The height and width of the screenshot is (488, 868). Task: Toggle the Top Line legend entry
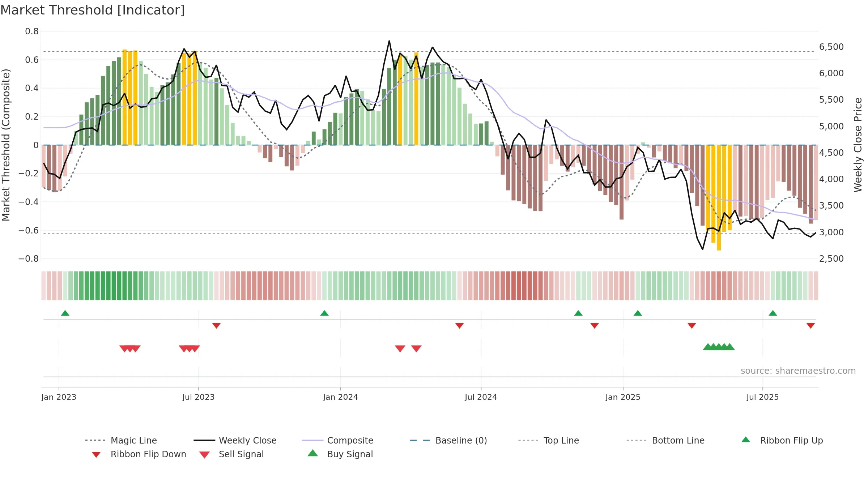coord(549,440)
